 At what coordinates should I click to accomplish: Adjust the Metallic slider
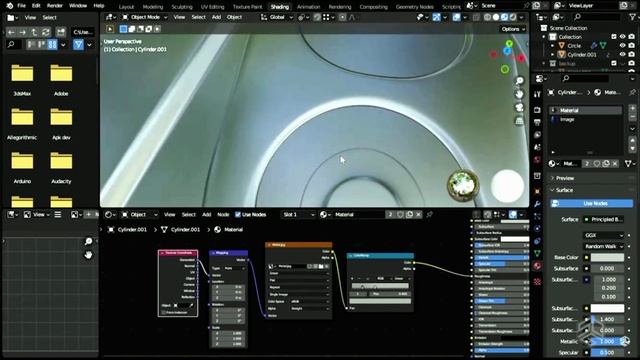[x=607, y=341]
